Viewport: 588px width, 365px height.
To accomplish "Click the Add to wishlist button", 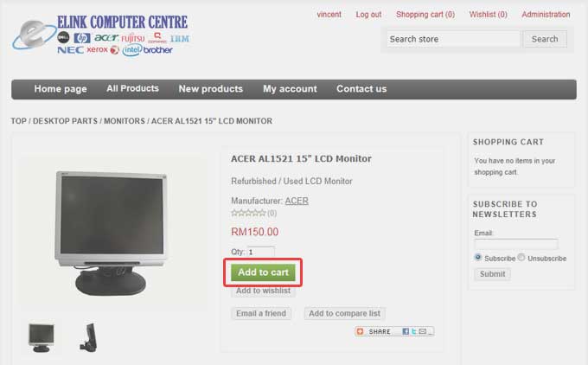I will (263, 291).
